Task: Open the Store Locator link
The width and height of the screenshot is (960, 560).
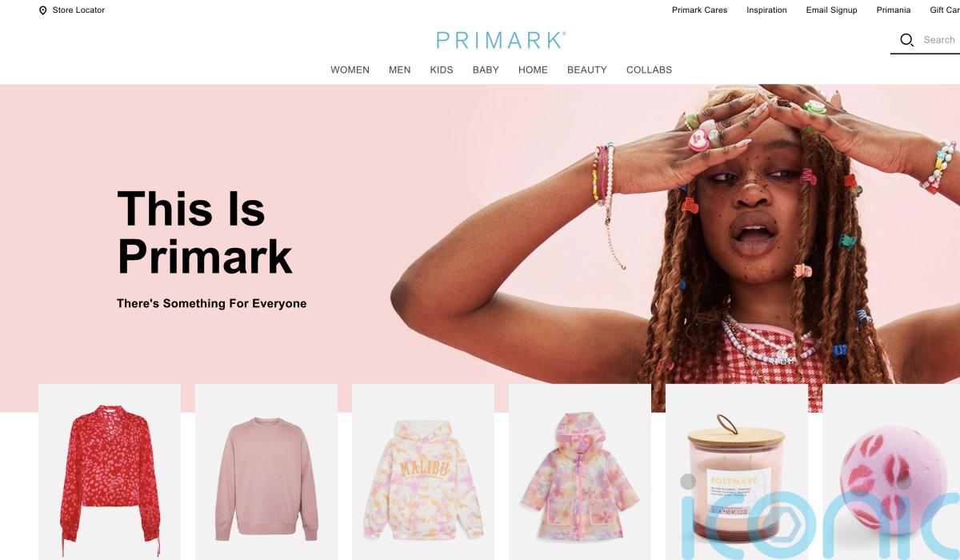Action: tap(78, 10)
